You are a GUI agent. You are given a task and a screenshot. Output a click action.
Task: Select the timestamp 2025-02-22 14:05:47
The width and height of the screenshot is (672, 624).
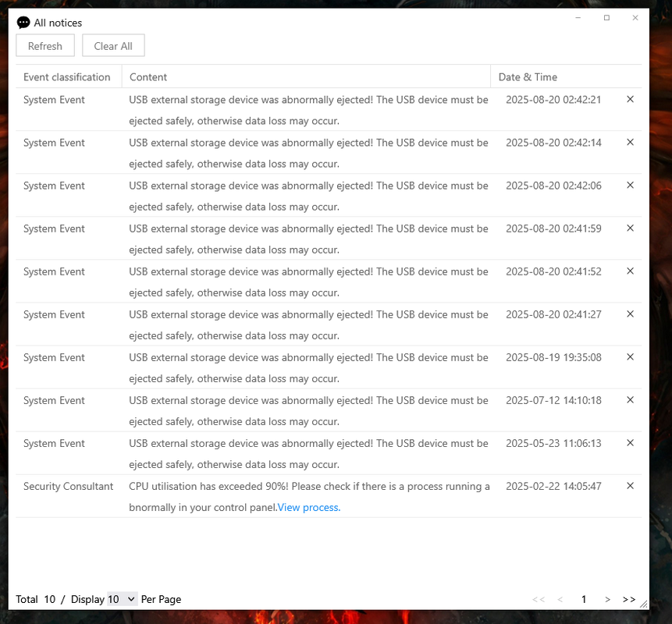pyautogui.click(x=553, y=487)
